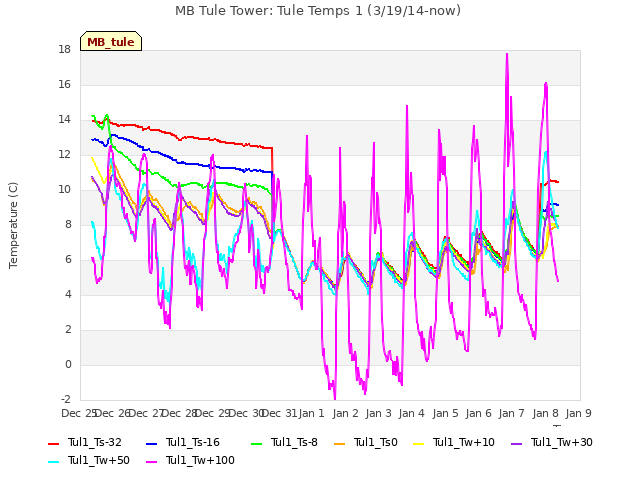Select the Tul1_Tw+30 legend label

[x=562, y=442]
